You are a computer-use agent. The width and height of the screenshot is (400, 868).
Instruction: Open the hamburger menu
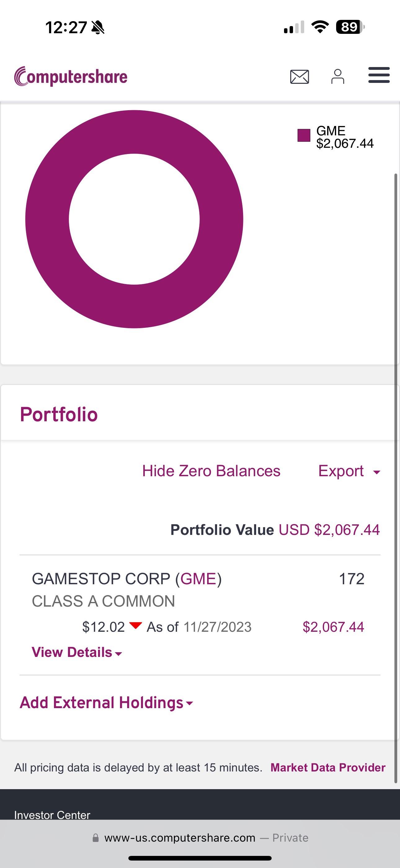pos(379,75)
